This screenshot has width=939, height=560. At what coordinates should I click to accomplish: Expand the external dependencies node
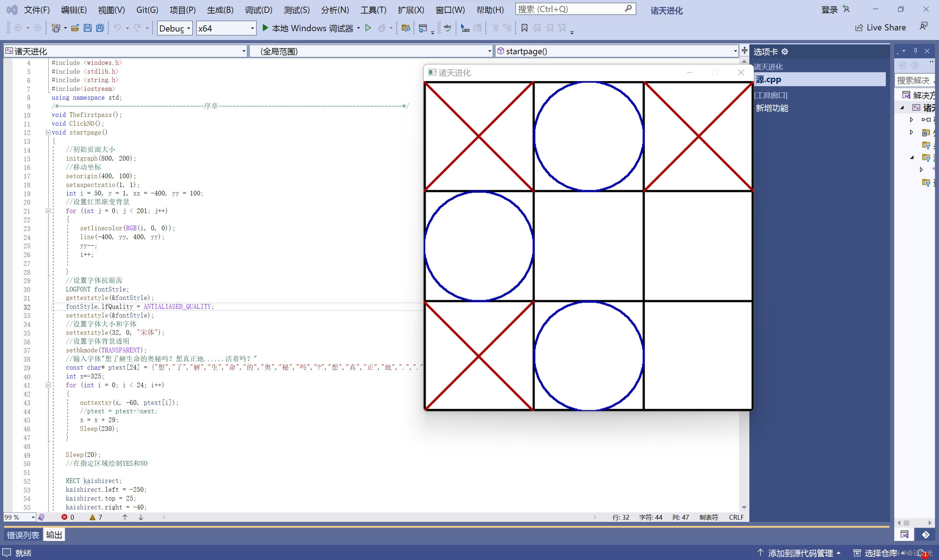click(911, 132)
